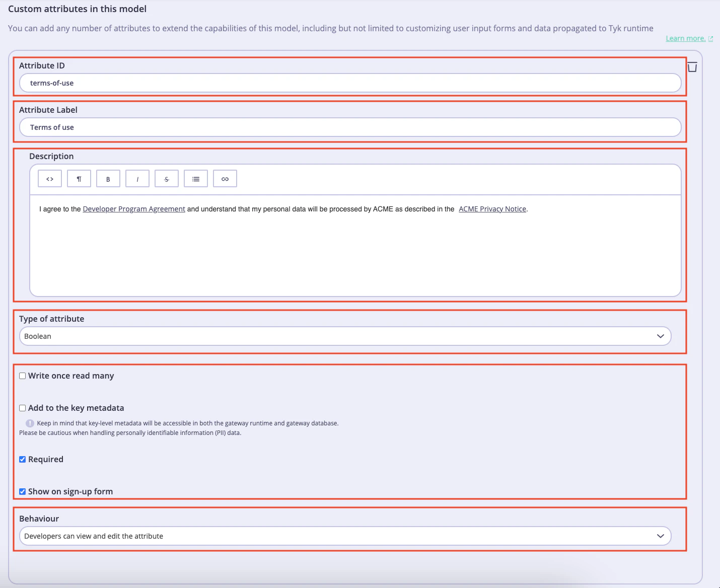Click inside the Attribute ID field
The width and height of the screenshot is (720, 588).
click(349, 83)
